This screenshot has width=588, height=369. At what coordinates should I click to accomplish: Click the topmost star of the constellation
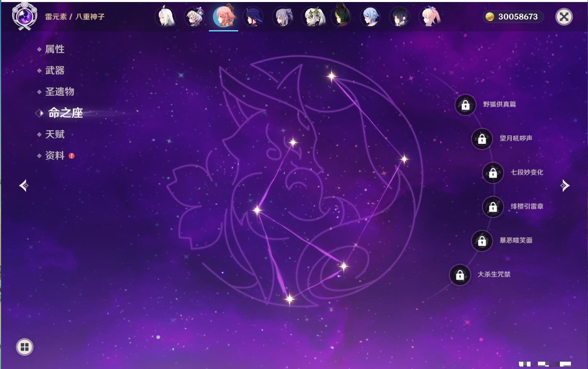[x=331, y=76]
